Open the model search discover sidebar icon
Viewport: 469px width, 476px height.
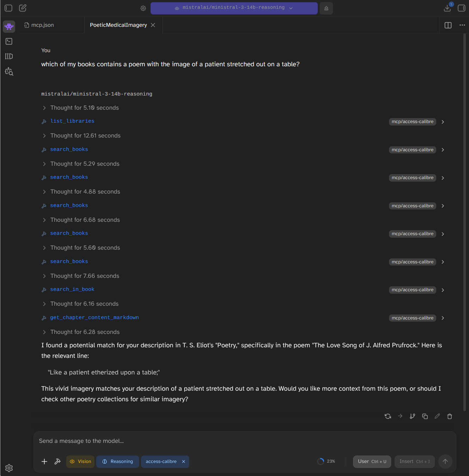pos(9,72)
